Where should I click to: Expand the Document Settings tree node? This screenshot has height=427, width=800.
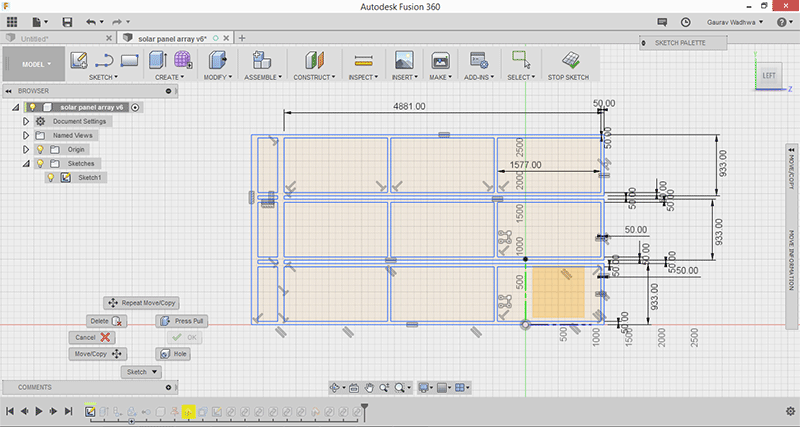point(26,121)
